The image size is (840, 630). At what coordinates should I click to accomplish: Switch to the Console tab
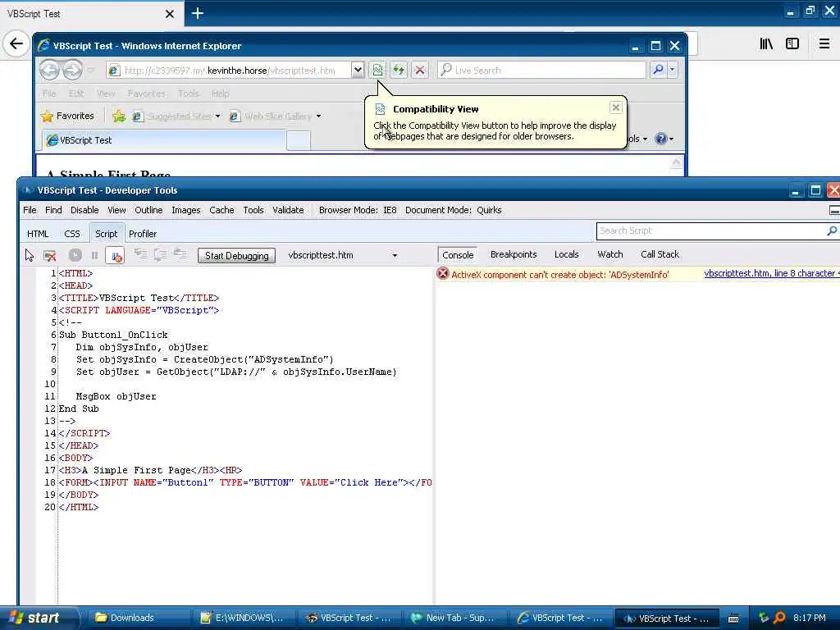458,255
